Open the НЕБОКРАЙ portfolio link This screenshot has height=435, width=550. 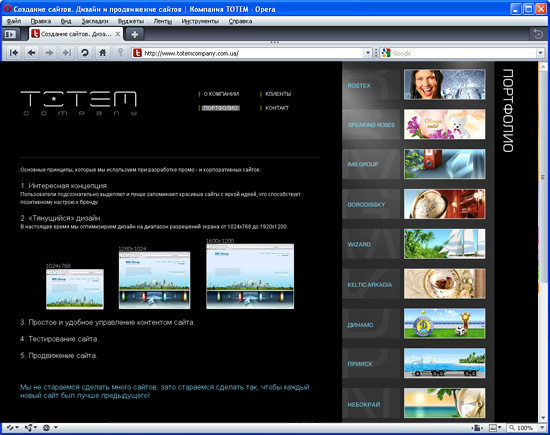click(x=364, y=404)
